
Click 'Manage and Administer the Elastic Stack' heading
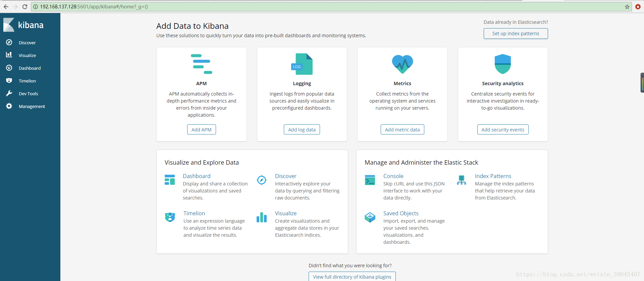pyautogui.click(x=421, y=163)
